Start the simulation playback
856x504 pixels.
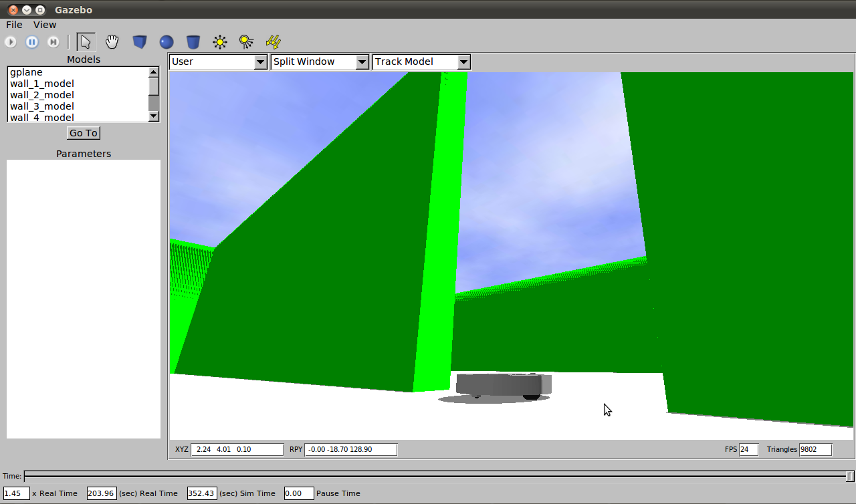pyautogui.click(x=11, y=41)
